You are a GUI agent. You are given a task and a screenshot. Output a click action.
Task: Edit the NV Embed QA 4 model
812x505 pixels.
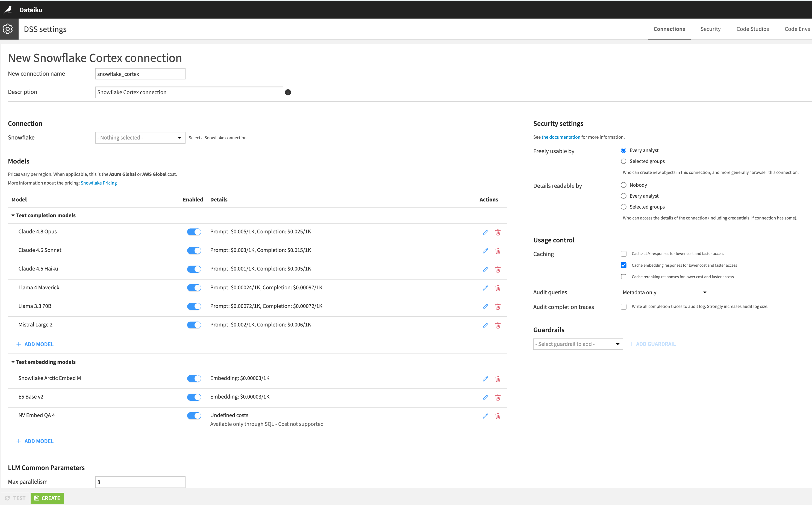pos(485,416)
